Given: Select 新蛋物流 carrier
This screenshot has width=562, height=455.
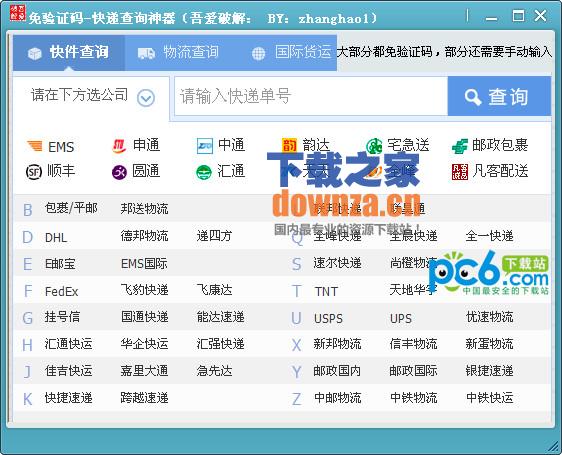Looking at the screenshot, I should (x=489, y=344).
